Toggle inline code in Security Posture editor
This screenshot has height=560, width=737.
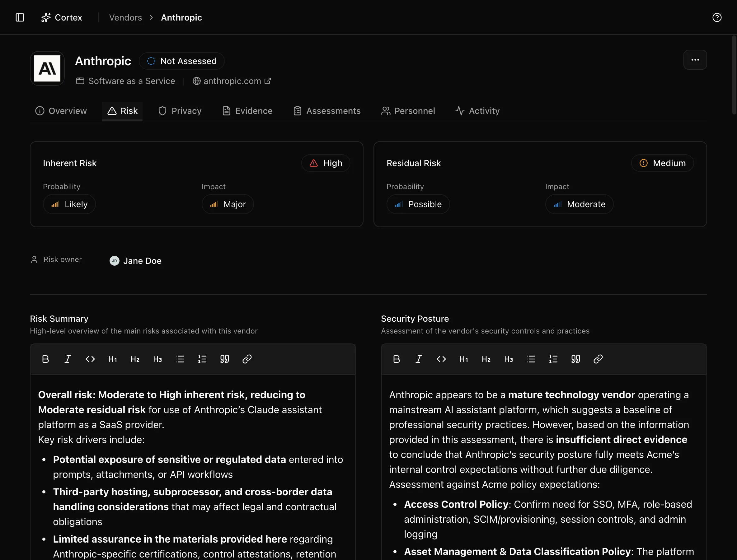[x=441, y=359]
